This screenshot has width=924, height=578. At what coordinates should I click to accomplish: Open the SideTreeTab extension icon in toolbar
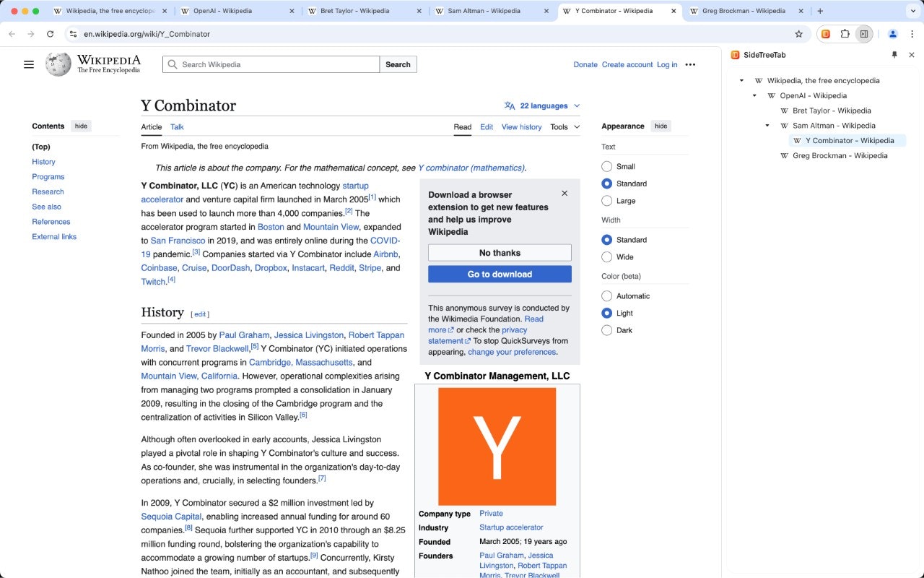coord(826,34)
